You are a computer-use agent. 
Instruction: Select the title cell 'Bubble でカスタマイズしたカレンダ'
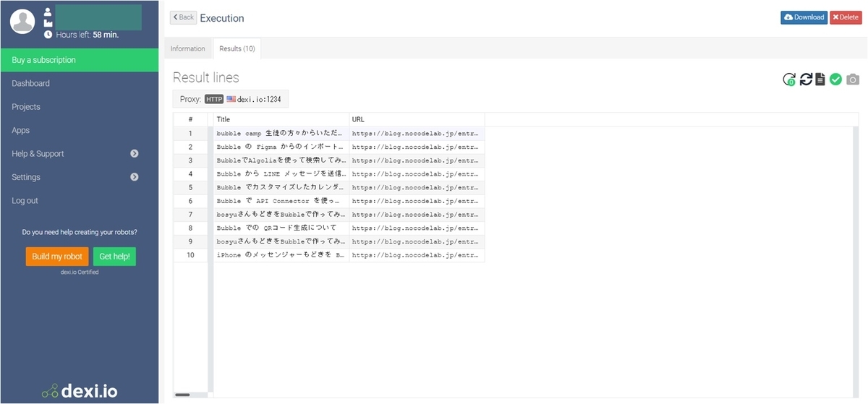281,187
